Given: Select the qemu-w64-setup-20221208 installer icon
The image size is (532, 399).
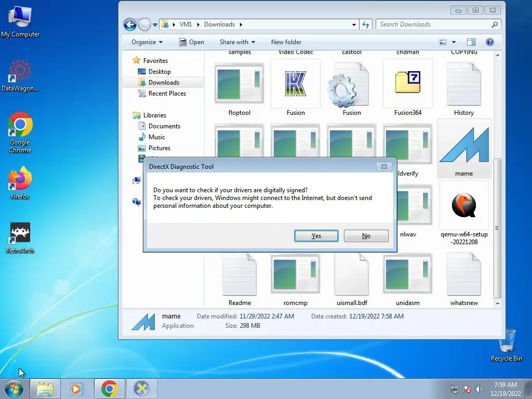Looking at the screenshot, I should pos(463,205).
